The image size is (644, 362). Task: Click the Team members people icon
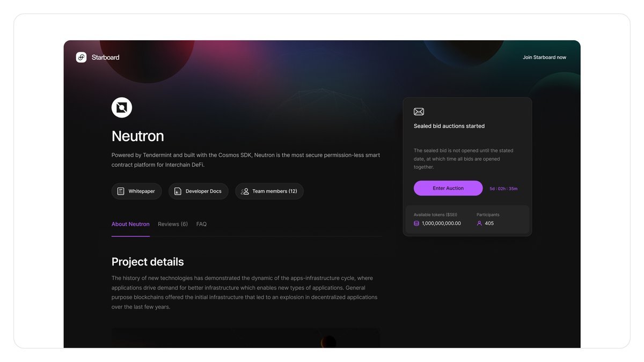[245, 191]
